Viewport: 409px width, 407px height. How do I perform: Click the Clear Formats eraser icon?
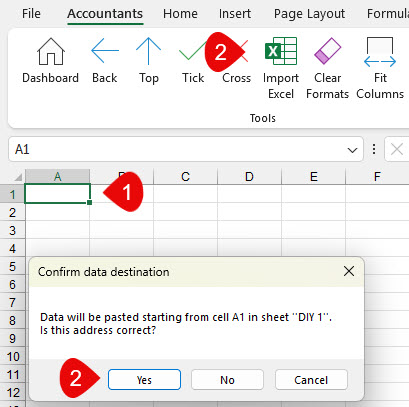[327, 51]
